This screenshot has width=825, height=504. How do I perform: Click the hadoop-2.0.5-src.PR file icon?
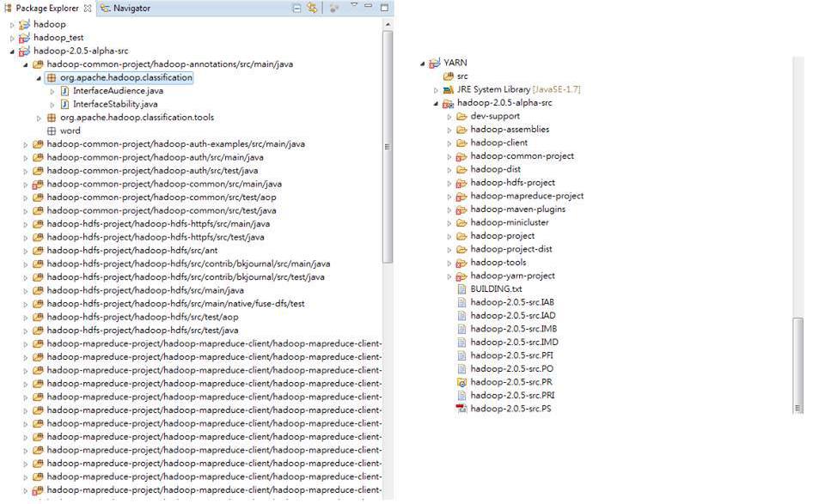pos(461,383)
